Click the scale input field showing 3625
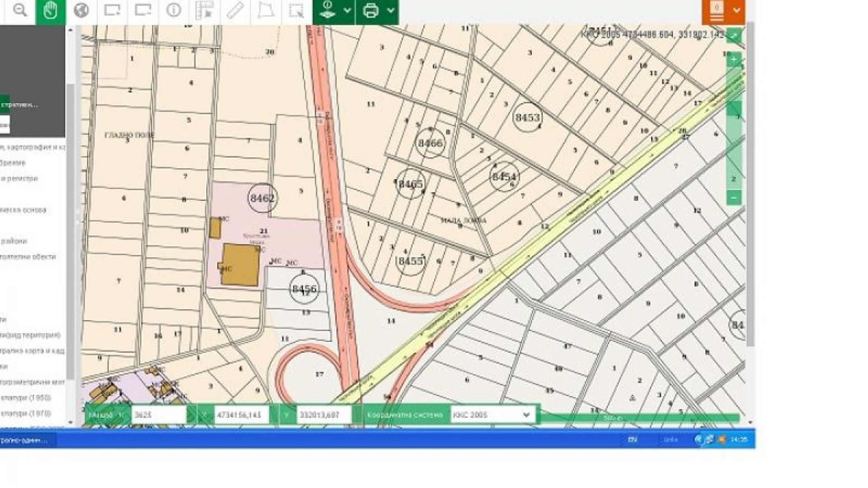Viewport: 868px width, 488px height. (x=158, y=415)
